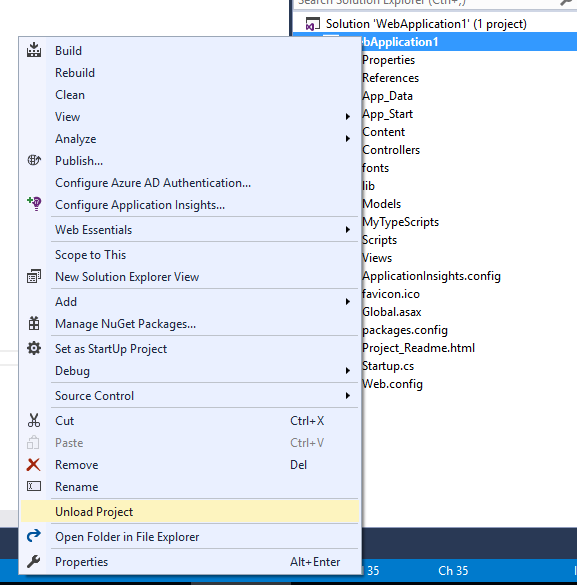Screen dimensions: 577x585
Task: Choose New Solution Explorer View
Action: click(x=190, y=276)
